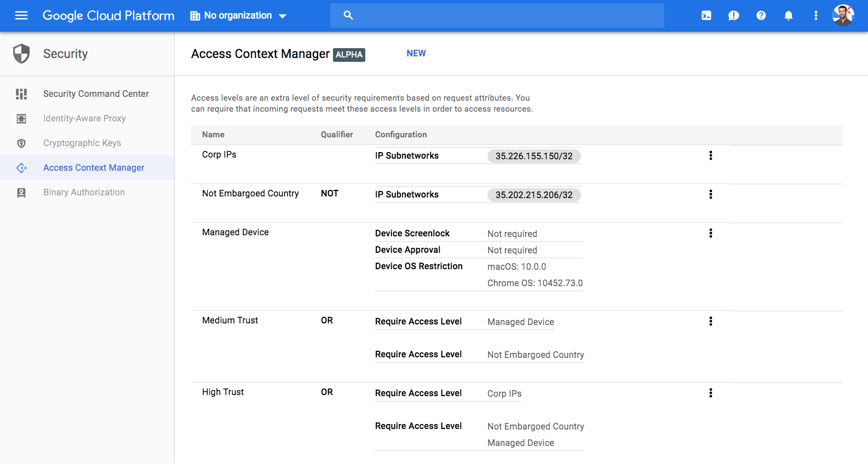Click the help question mark icon
Viewport: 868px width, 464px height.
(761, 15)
